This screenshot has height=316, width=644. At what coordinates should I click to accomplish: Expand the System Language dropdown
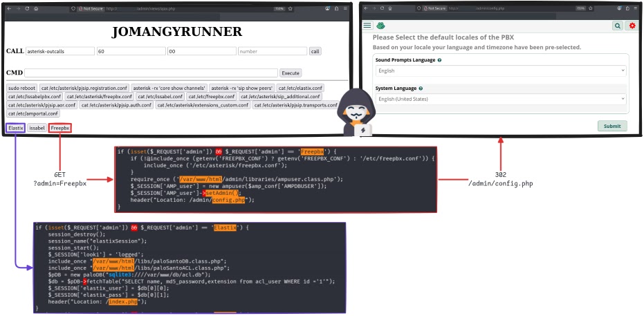(501, 99)
